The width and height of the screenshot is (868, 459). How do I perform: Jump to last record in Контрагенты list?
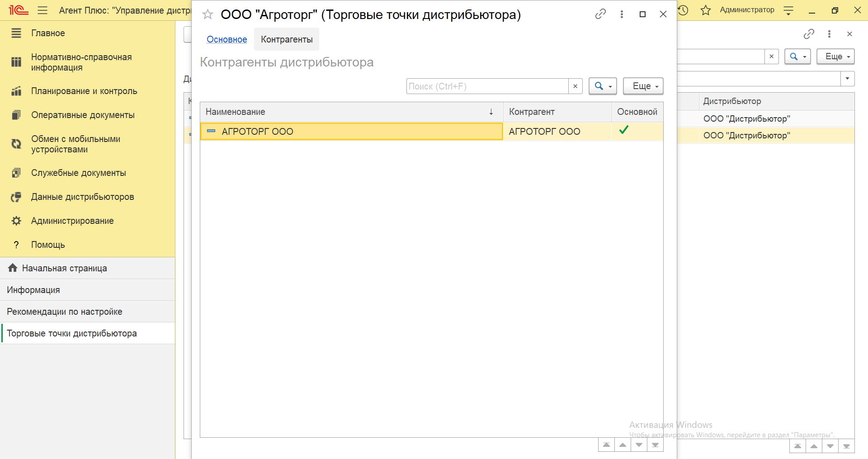click(655, 445)
